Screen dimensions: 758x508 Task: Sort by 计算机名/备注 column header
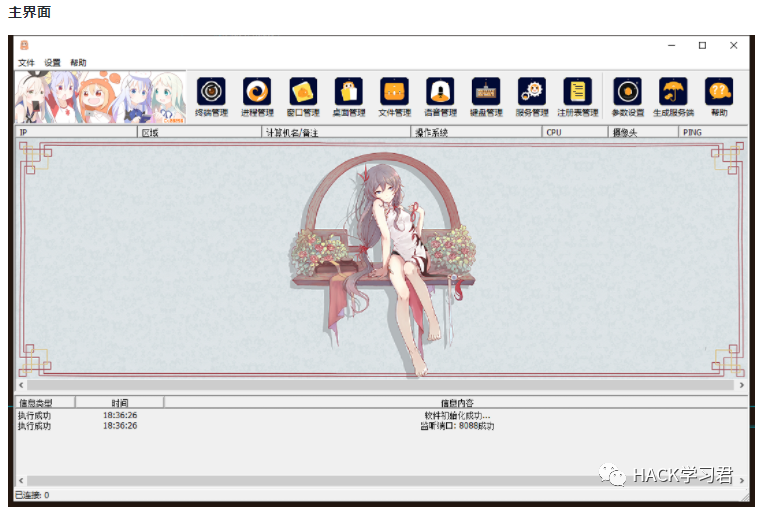[x=336, y=132]
